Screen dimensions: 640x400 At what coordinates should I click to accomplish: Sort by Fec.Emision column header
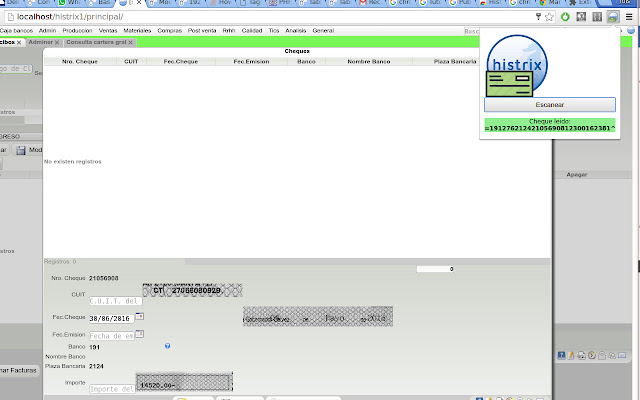(x=251, y=62)
